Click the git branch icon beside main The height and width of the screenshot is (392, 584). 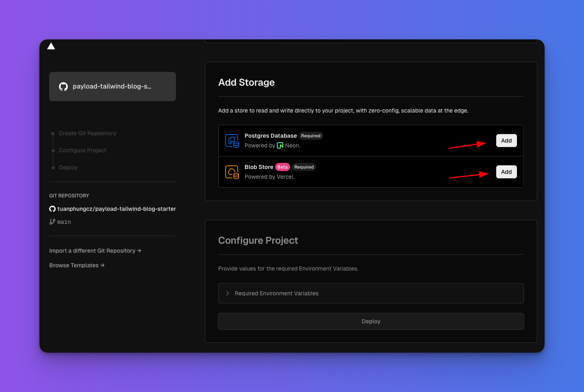52,222
